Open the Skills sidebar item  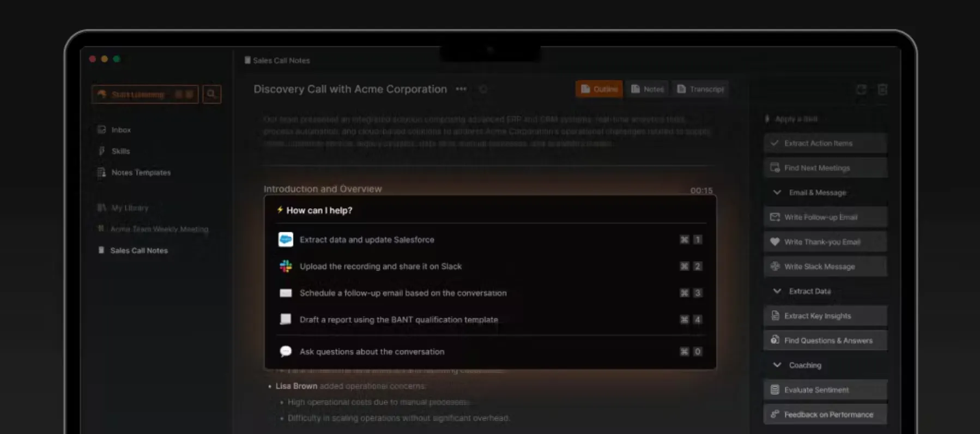point(114,151)
